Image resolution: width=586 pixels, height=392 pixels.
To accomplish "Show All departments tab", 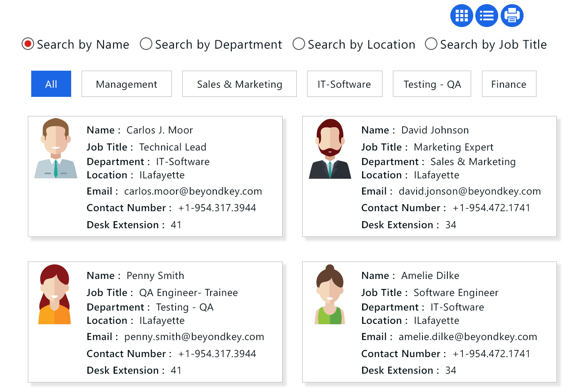I will tap(51, 84).
